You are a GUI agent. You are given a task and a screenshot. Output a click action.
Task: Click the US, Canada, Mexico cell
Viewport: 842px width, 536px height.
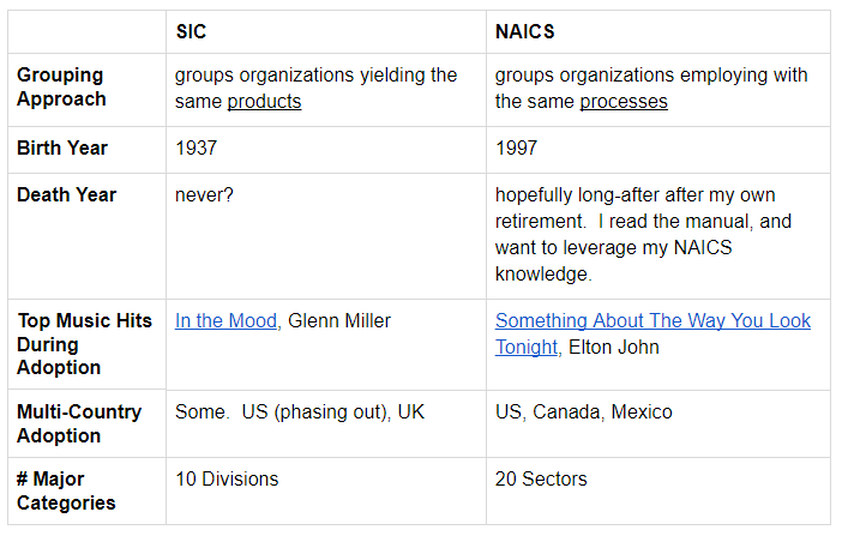coord(658,424)
